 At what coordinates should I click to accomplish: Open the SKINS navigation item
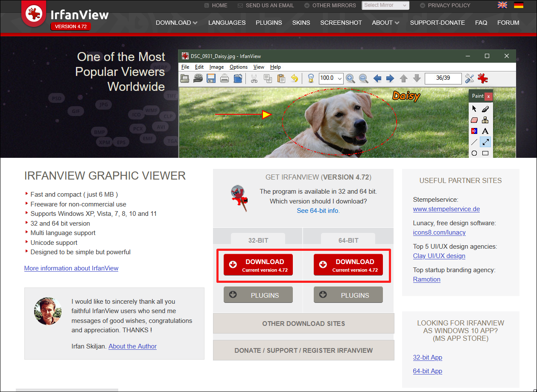tap(301, 23)
